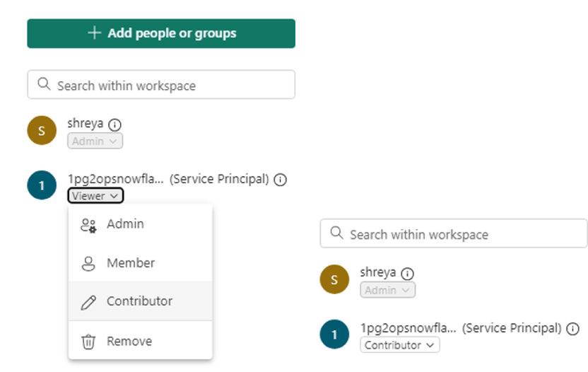Click shreya's gold avatar in upper list
Viewport: 588px width, 372px height.
[42, 130]
